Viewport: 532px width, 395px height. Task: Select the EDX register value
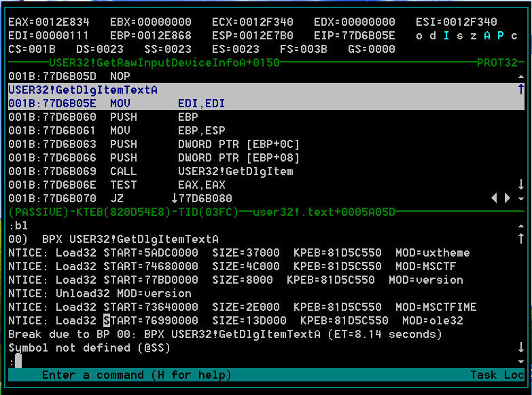tap(368, 22)
